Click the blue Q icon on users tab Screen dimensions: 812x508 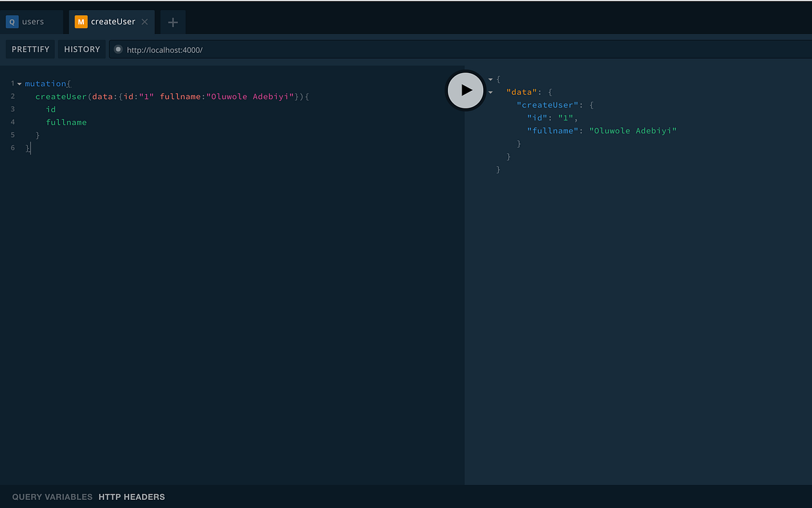pyautogui.click(x=12, y=22)
